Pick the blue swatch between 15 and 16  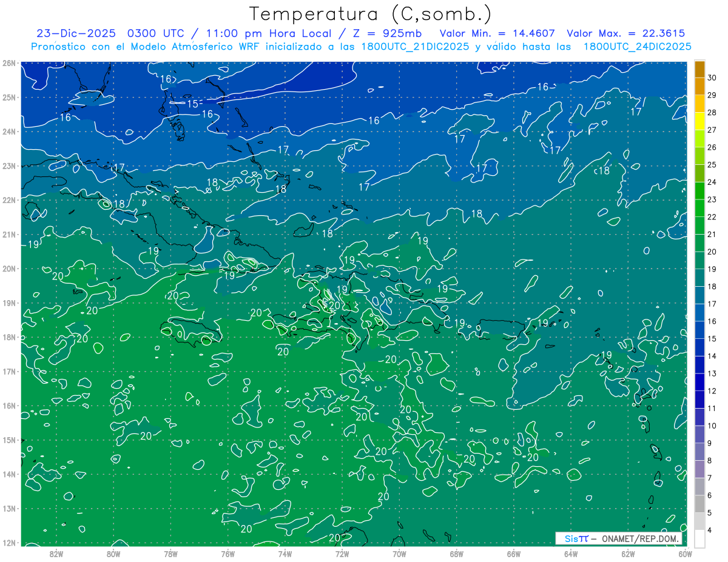(x=699, y=330)
